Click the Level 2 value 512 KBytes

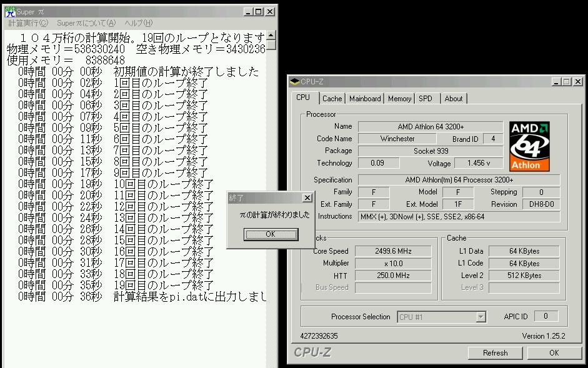coord(524,276)
